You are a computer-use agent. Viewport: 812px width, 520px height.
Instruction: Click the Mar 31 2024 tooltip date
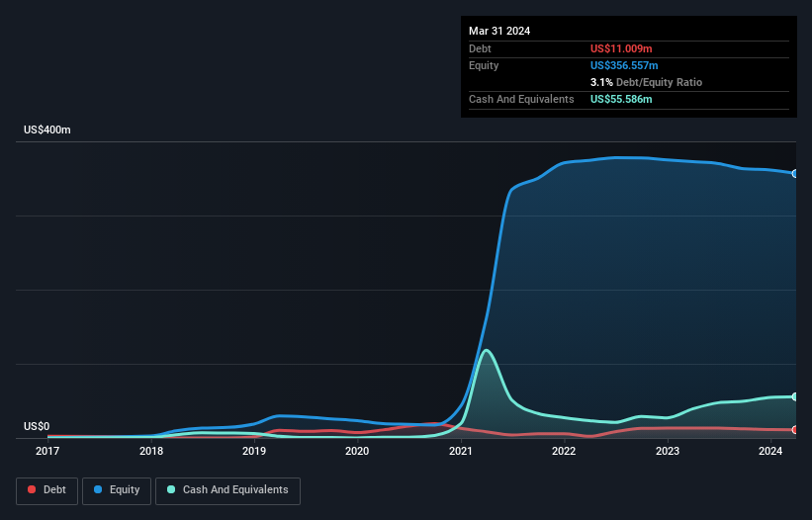tap(499, 31)
